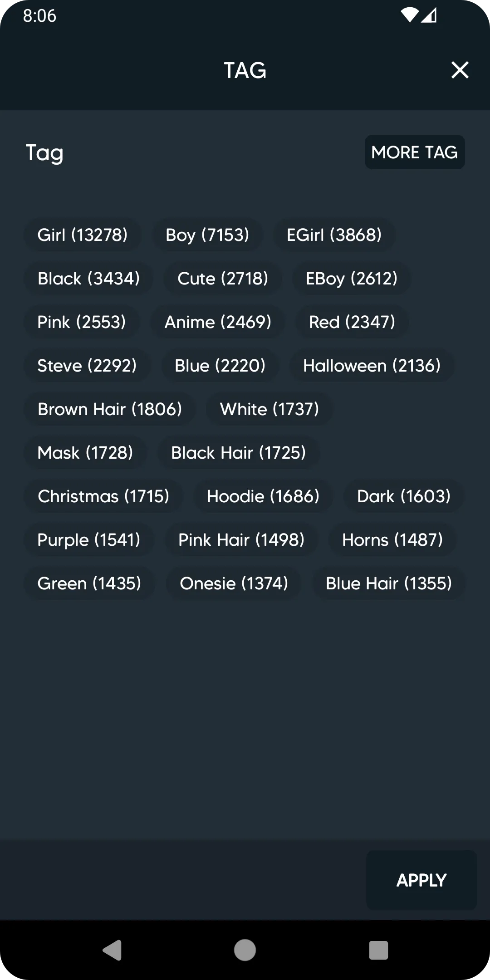Select the Anime (2469) tag
The image size is (490, 980).
click(x=218, y=322)
